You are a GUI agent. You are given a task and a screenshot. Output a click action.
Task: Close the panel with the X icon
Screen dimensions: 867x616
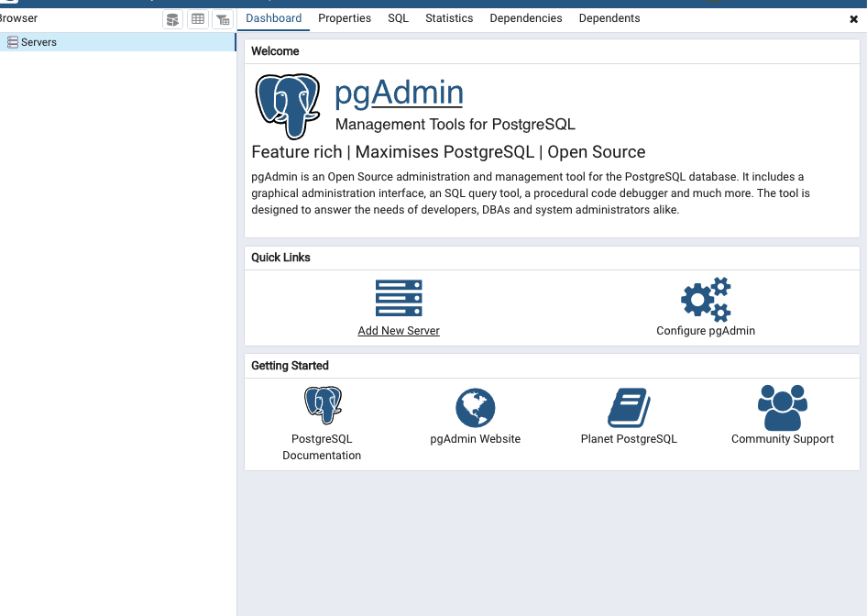point(854,19)
